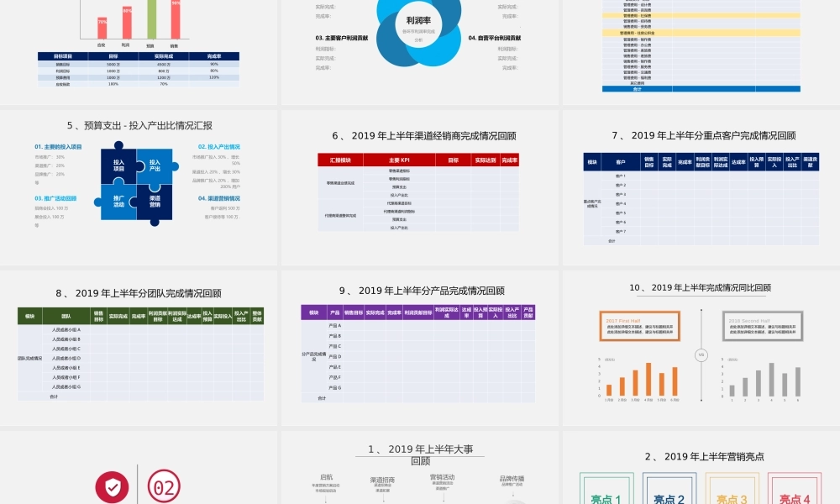This screenshot has height=504, width=840.
Task: Click the purple 产品 column header
Action: point(334,312)
